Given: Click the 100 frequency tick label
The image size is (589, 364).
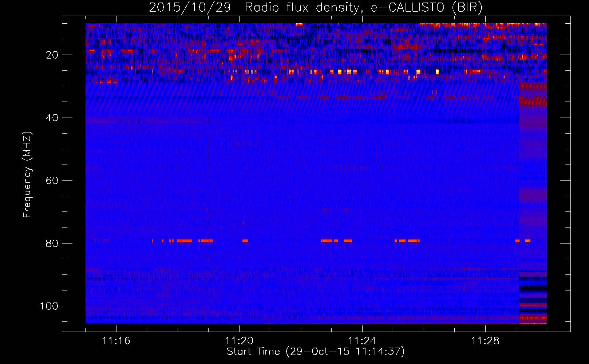Looking at the screenshot, I should point(49,306).
